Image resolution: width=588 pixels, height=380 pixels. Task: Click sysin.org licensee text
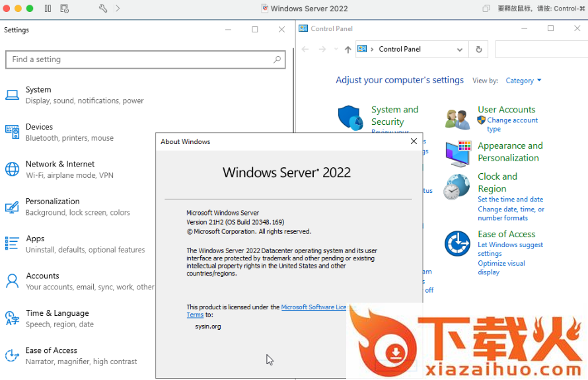point(208,326)
